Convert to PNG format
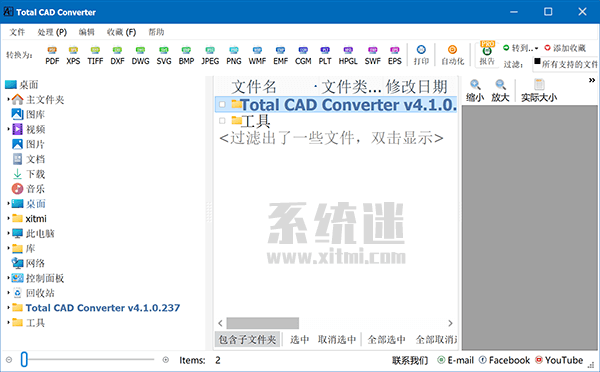 [234, 55]
